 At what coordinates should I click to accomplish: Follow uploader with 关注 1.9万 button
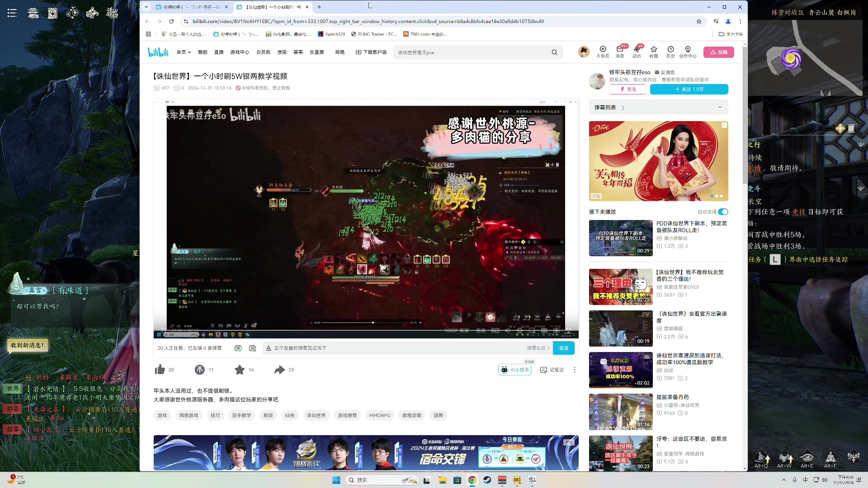(x=689, y=89)
